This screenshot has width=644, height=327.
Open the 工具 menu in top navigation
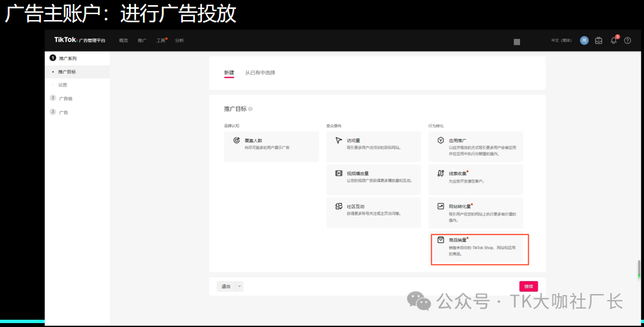click(161, 40)
